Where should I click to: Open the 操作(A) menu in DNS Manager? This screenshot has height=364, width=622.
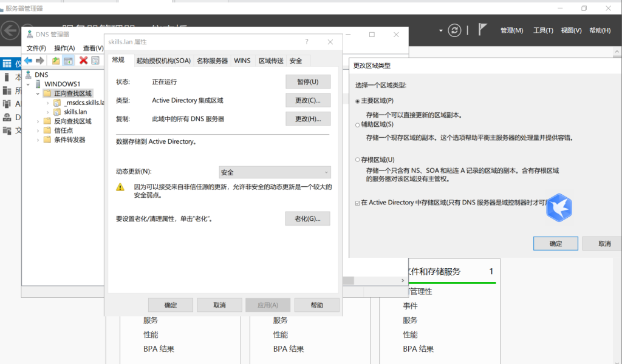point(64,48)
